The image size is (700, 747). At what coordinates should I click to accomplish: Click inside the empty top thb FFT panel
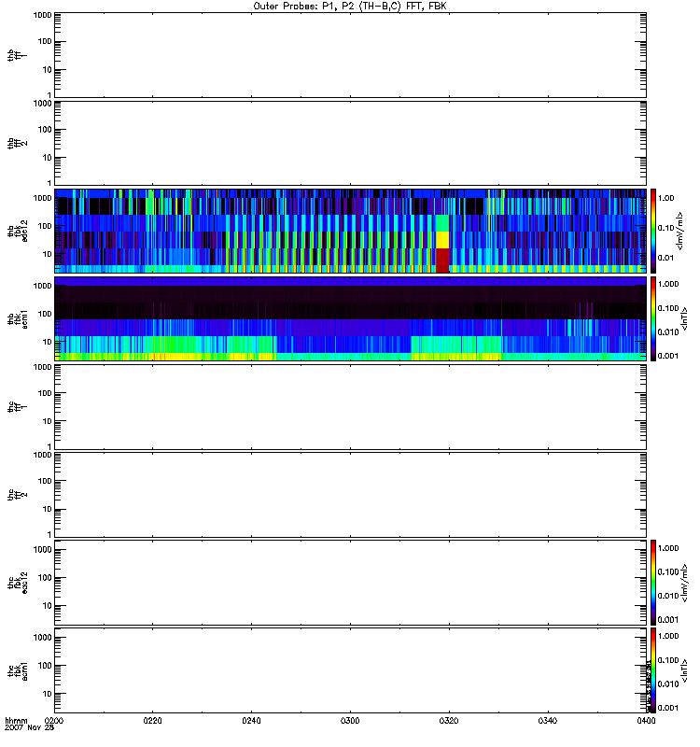pyautogui.click(x=349, y=55)
